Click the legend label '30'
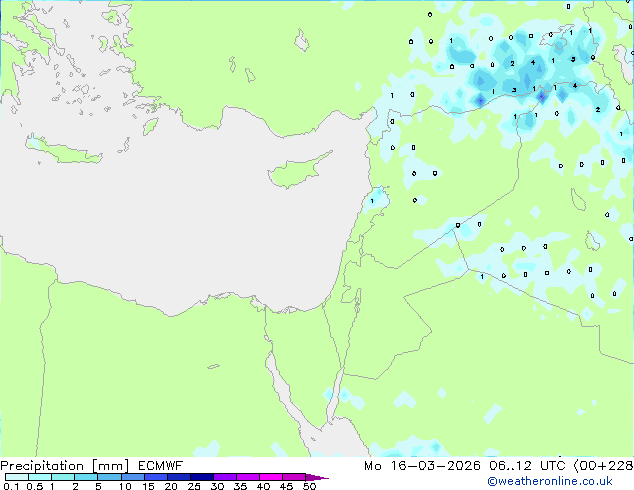 pos(217,486)
